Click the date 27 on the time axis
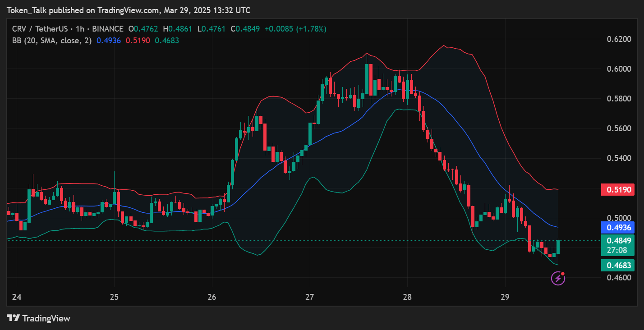This screenshot has height=330, width=644. click(x=309, y=298)
